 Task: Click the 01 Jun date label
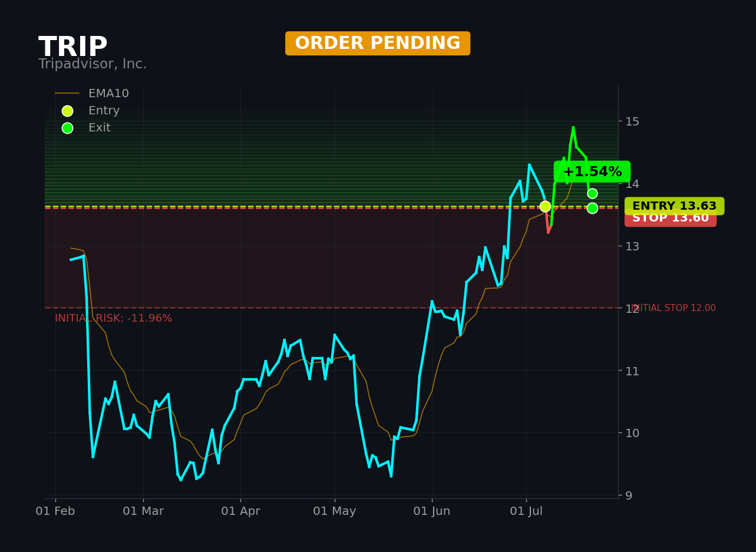[x=432, y=511]
